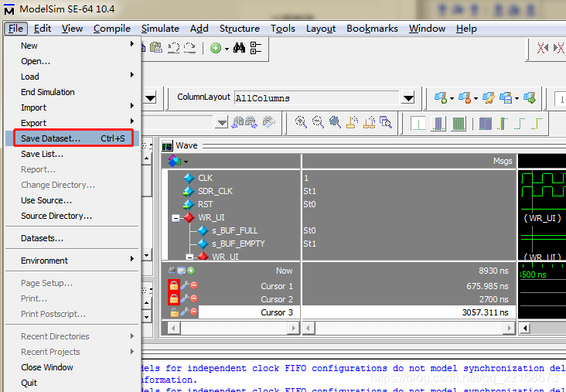Open dropdown arrow beside Save Bookmarks icon
566x392 pixels.
tap(517, 98)
